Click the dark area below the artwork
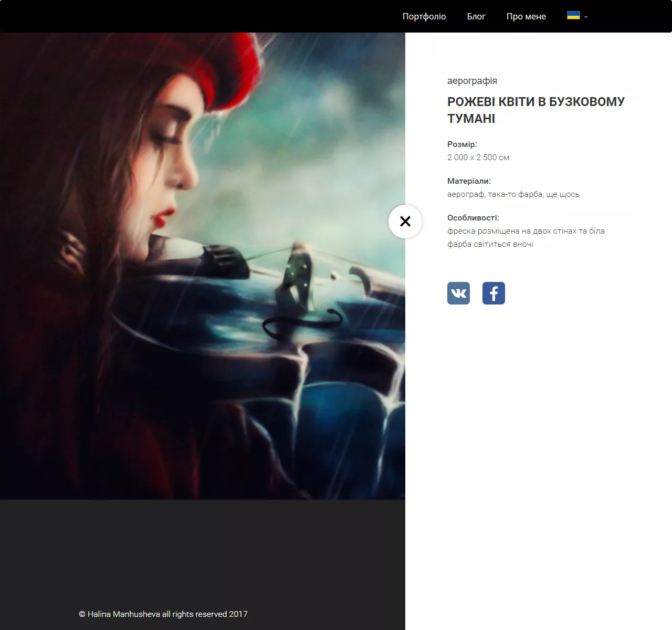The width and height of the screenshot is (672, 630). pyautogui.click(x=202, y=551)
